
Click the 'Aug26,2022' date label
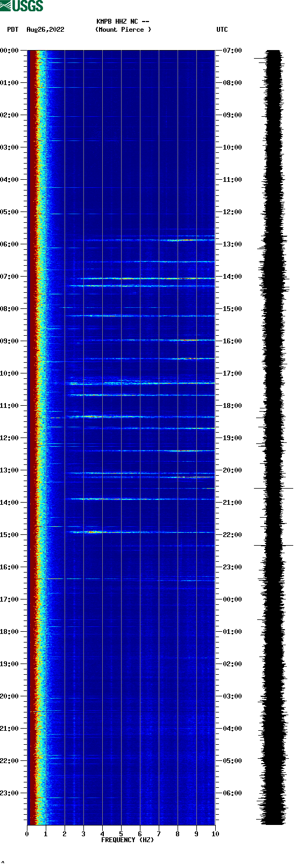45,30
